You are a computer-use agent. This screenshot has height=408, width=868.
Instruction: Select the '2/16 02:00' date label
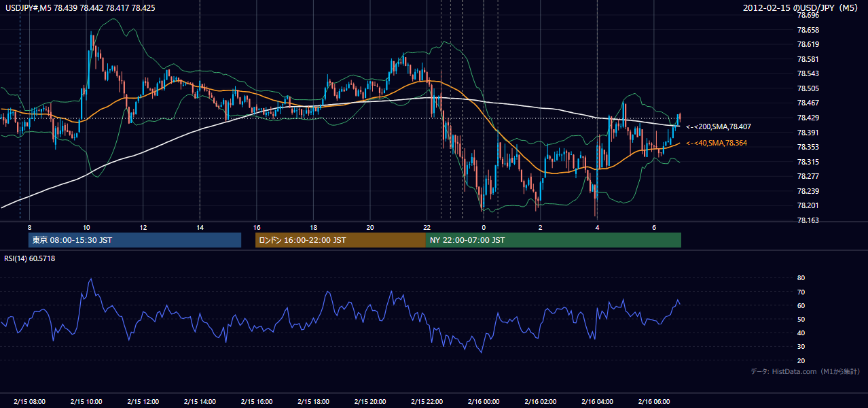tap(540, 402)
